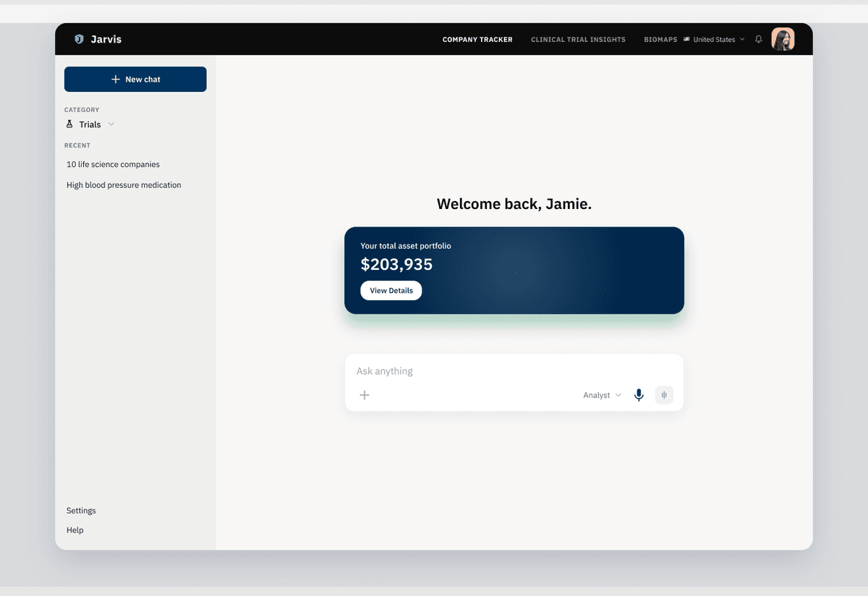This screenshot has height=596, width=868.
Task: Open the United States region dropdown
Action: click(x=714, y=40)
